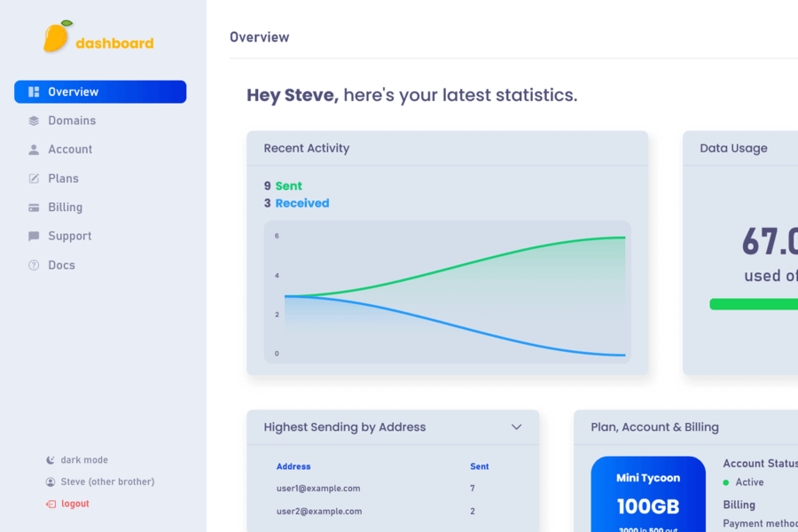
Task: Sort by the Address column header
Action: [x=293, y=466]
